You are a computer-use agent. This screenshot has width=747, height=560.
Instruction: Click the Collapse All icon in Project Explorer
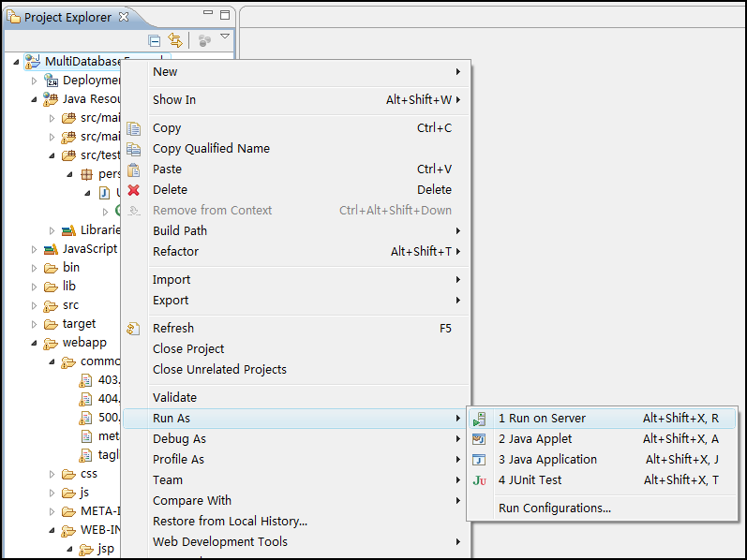point(155,41)
